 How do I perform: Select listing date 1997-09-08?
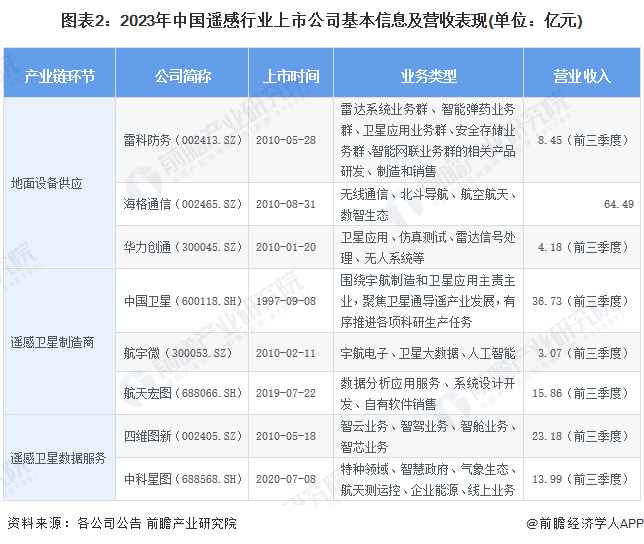click(x=286, y=301)
